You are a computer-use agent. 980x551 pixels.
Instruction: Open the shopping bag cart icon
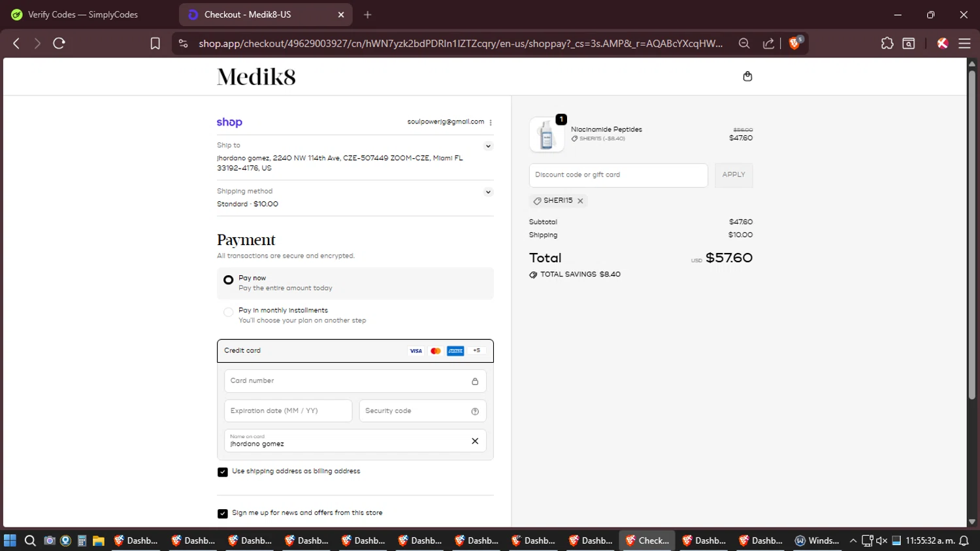coord(747,76)
